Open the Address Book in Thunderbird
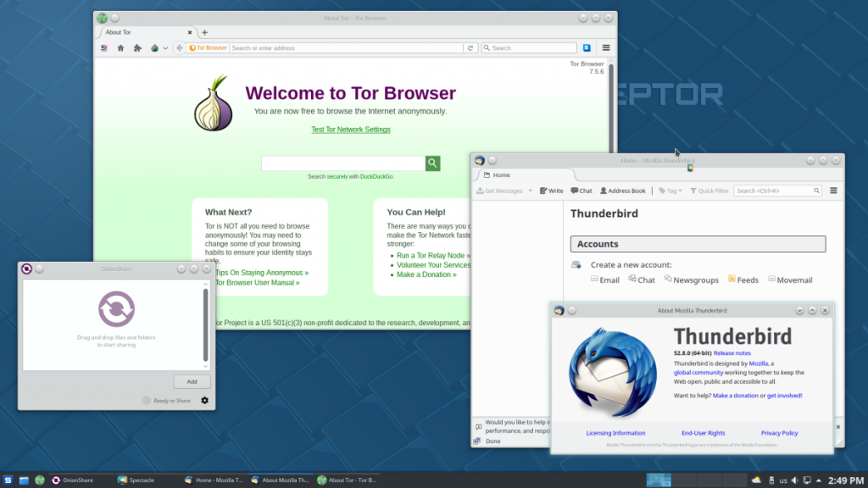Screen dimensions: 868x488 point(623,191)
